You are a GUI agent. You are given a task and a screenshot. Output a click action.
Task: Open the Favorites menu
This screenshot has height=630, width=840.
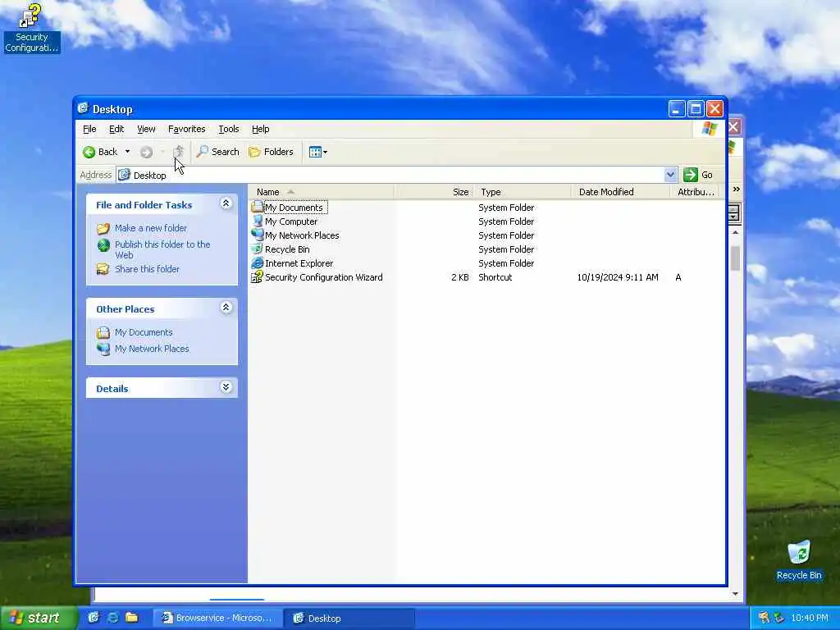(186, 129)
